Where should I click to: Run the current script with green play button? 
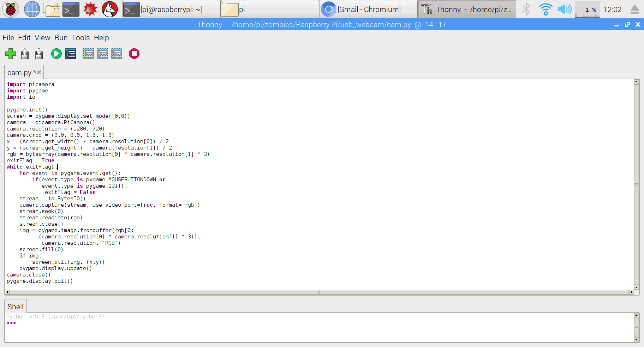click(x=56, y=54)
